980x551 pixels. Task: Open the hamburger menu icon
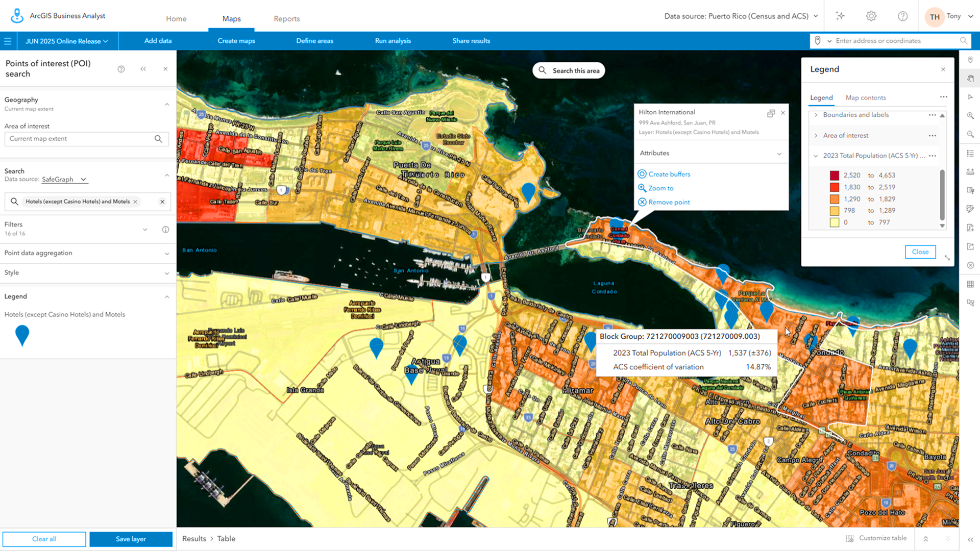pos(8,41)
